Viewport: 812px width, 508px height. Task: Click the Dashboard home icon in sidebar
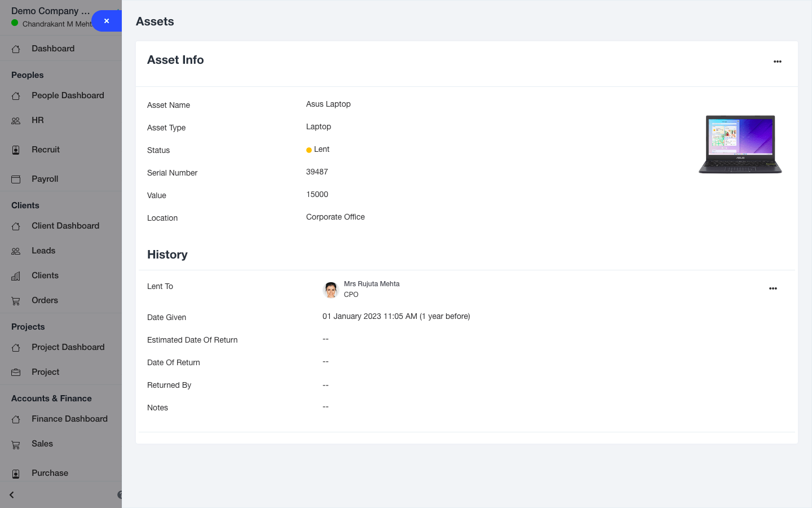pyautogui.click(x=16, y=49)
